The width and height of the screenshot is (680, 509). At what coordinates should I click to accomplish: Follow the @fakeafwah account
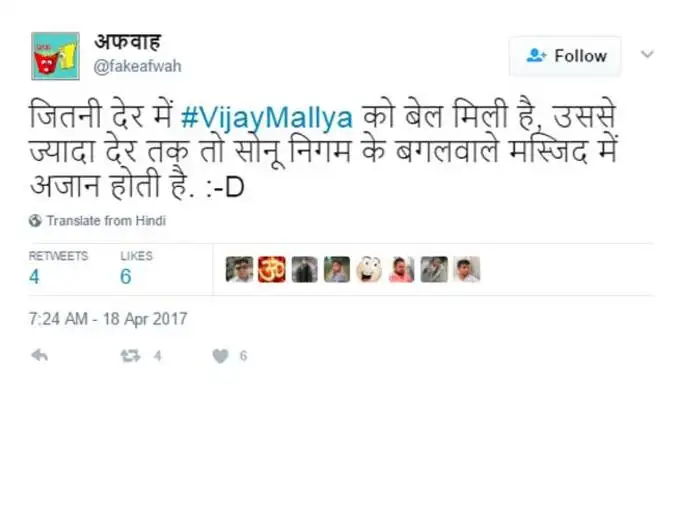tap(565, 56)
